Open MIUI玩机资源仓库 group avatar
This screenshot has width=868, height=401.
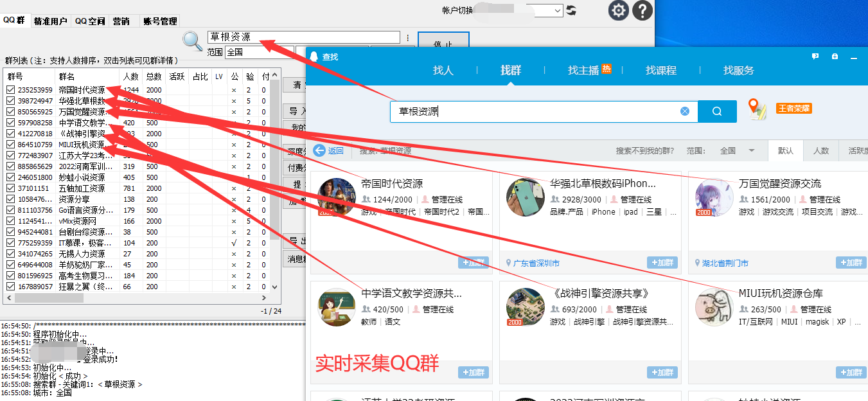[714, 307]
